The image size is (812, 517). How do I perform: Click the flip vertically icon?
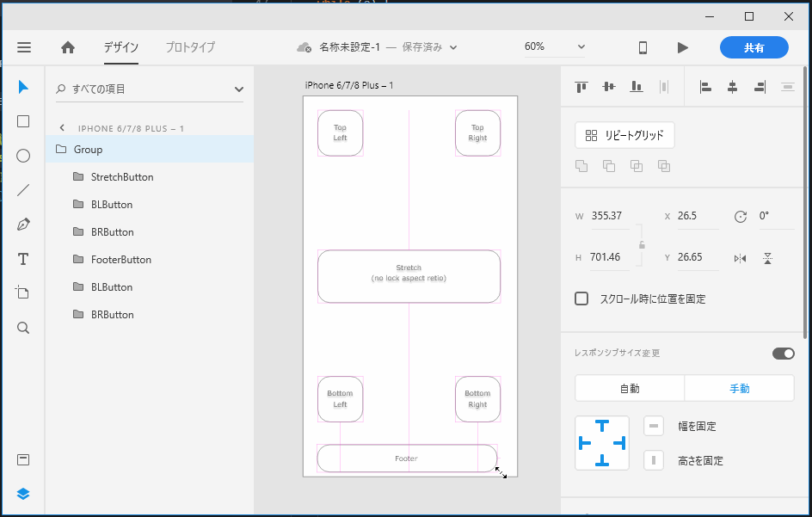(x=767, y=257)
